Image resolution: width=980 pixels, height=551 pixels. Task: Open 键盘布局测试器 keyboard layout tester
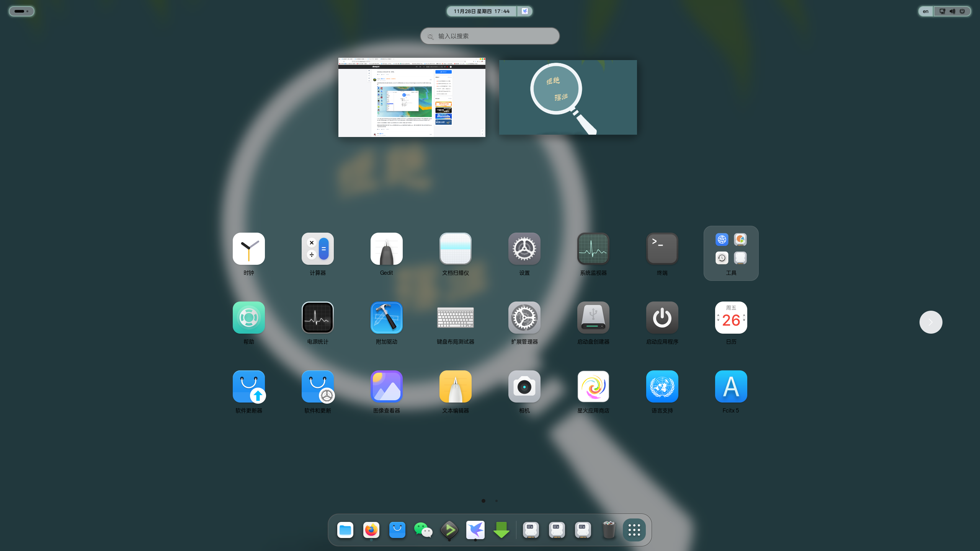(455, 323)
